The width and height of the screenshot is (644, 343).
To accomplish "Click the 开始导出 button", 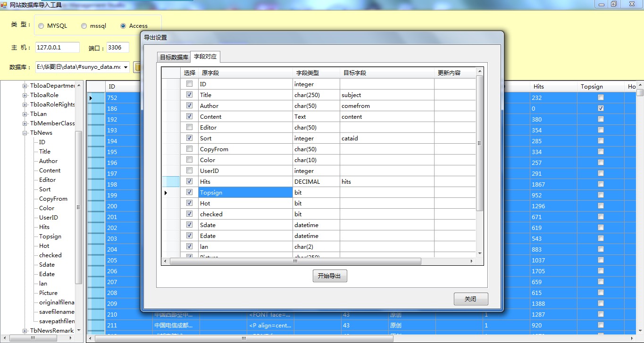I will (330, 276).
